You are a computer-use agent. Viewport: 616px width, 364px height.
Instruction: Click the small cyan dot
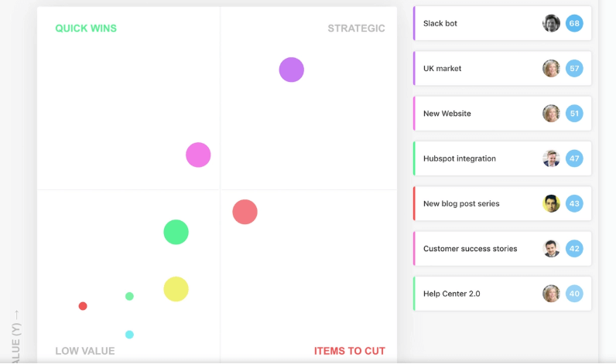(129, 335)
